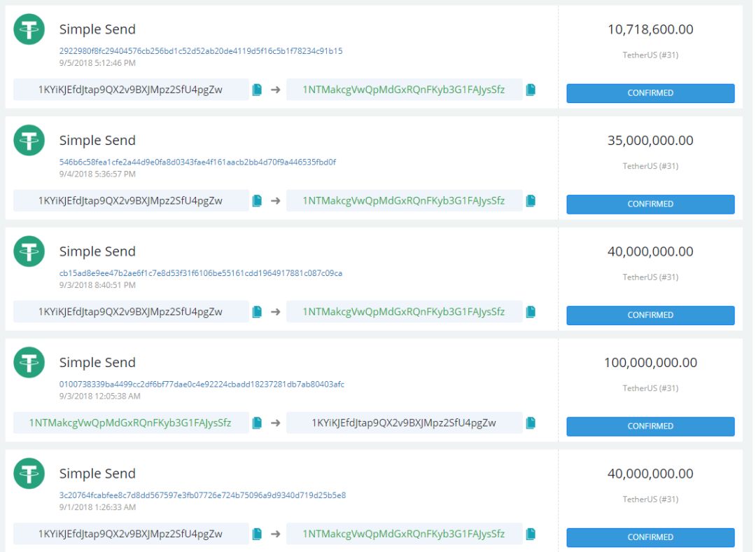
Task: Click CONFIRMED button for 9/3/2018 8:40:51 PM transaction
Action: (650, 315)
